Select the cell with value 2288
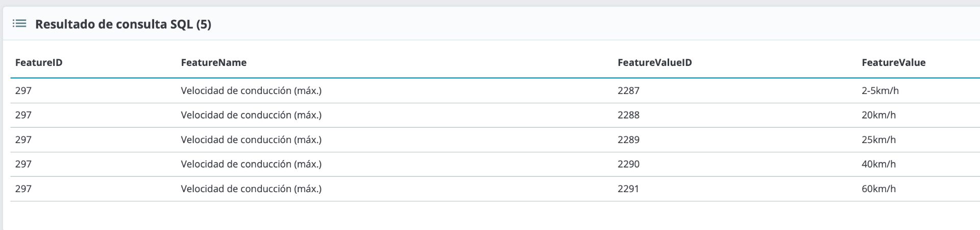 (x=628, y=115)
